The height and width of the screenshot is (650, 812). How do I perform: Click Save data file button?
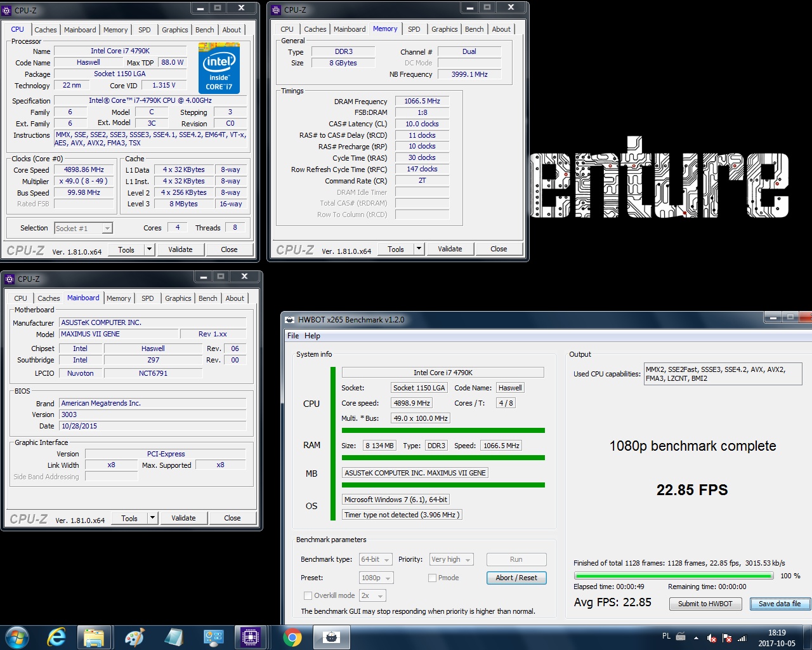(780, 604)
